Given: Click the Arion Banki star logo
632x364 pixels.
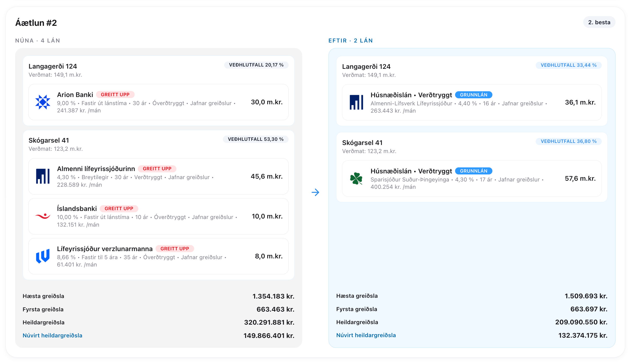Looking at the screenshot, I should 43,102.
